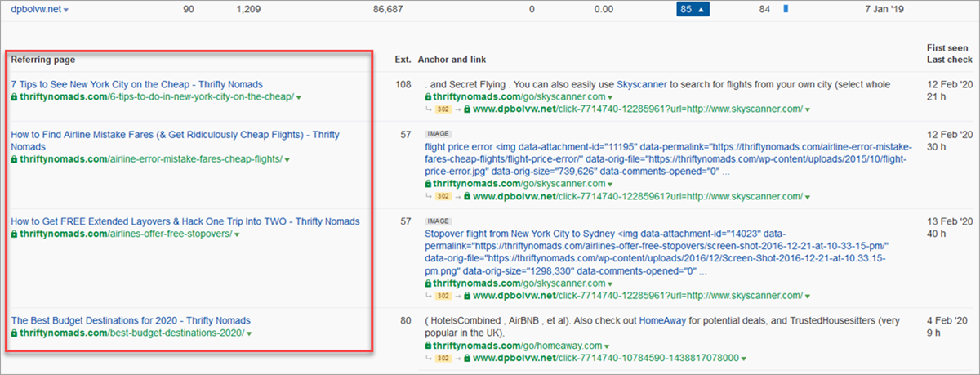Select the 1,209 value in dpbolvw.net row
Viewport: 980px width, 375px height.
click(x=250, y=9)
